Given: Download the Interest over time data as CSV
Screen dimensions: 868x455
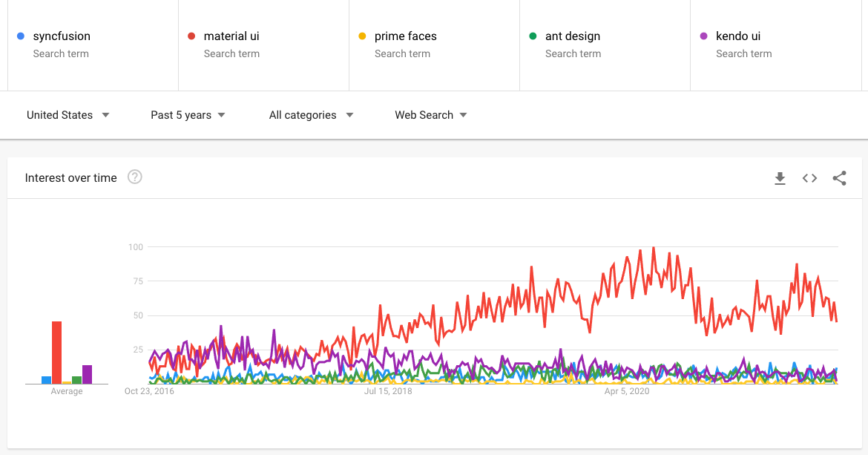Looking at the screenshot, I should click(x=780, y=178).
